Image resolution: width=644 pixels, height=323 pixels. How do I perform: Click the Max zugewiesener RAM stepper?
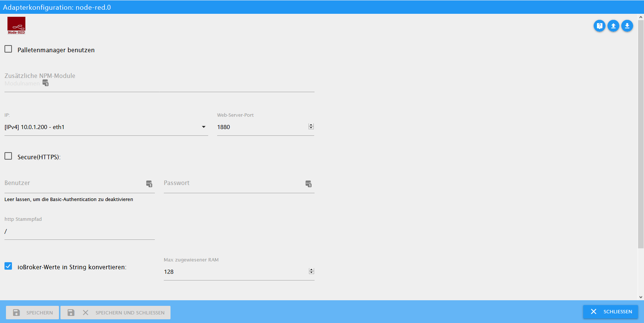click(x=312, y=271)
